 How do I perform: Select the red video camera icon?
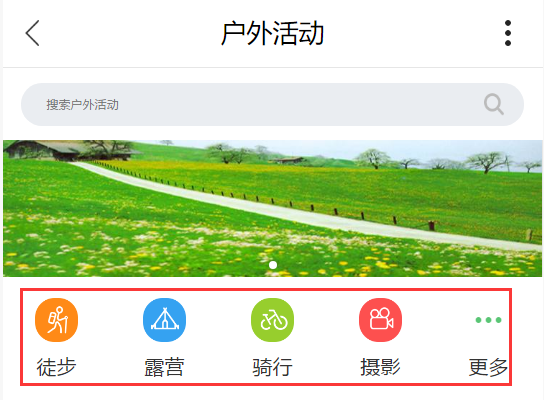coord(380,320)
